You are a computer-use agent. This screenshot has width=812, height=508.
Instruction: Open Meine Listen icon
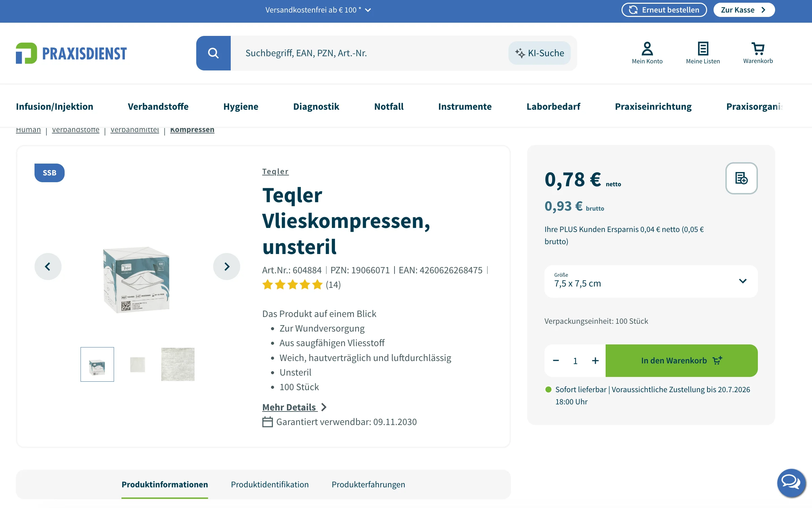coord(703,53)
